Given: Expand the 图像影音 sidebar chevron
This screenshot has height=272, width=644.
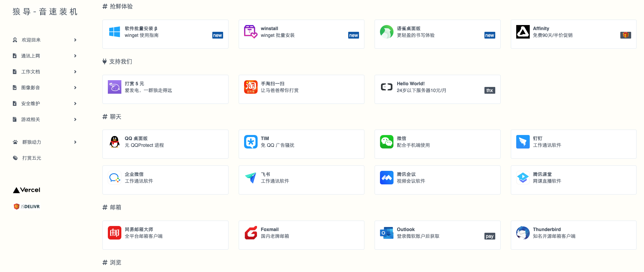Looking at the screenshot, I should coord(75,88).
